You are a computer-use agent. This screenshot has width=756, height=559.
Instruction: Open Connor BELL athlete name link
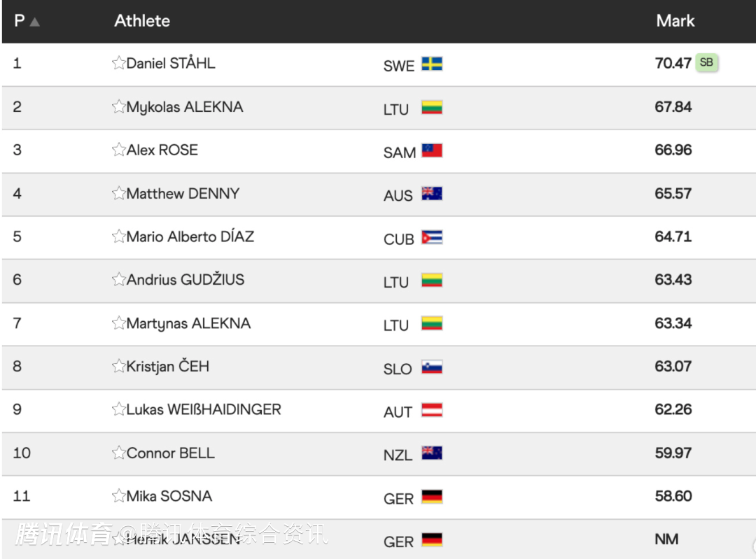tap(171, 453)
